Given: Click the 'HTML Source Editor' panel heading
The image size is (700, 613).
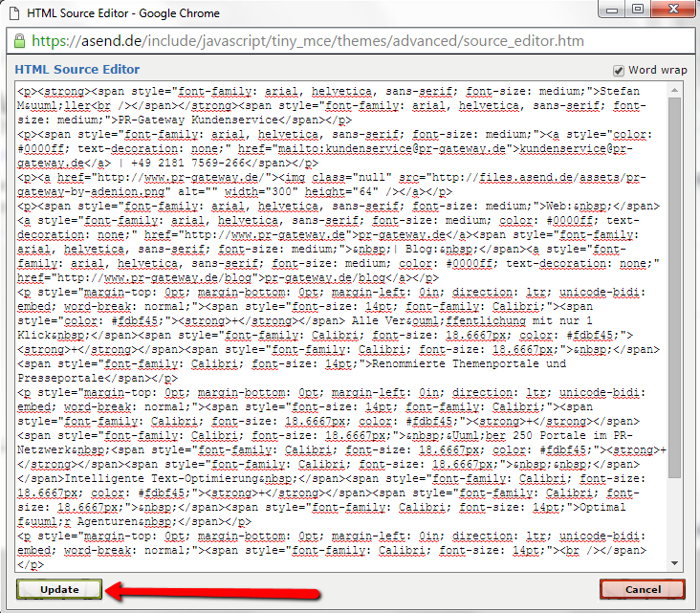Looking at the screenshot, I should (77, 70).
